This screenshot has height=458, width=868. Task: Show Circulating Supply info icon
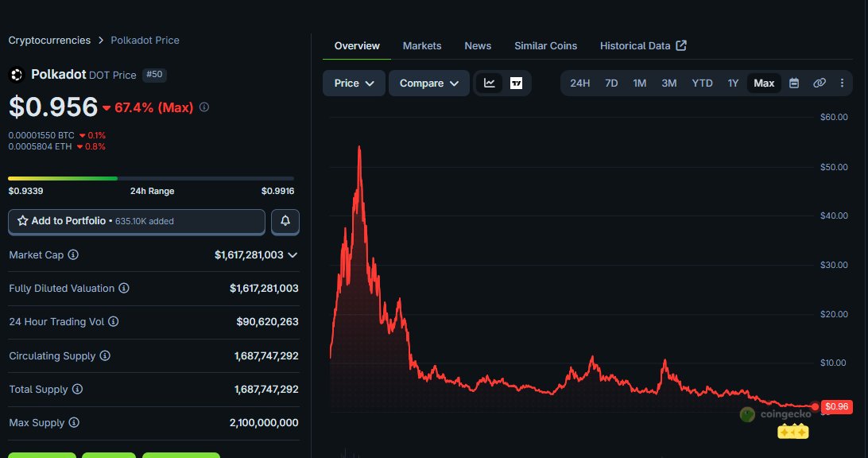point(105,355)
